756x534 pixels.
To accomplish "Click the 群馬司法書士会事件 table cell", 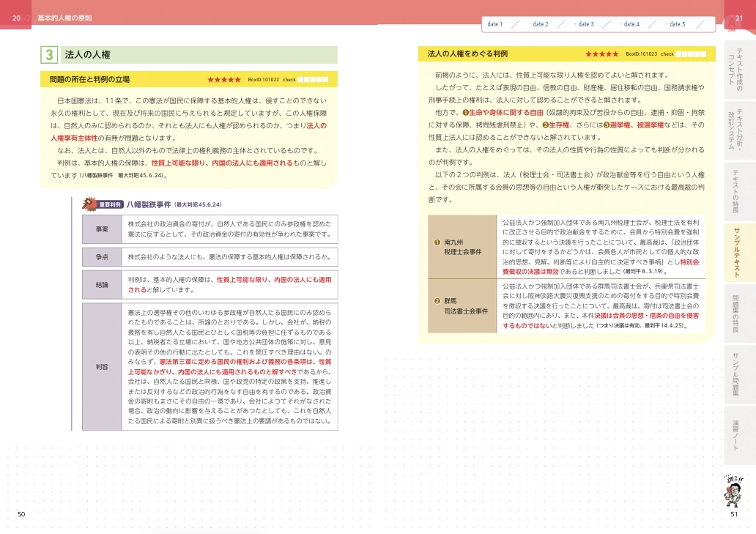I will point(462,306).
